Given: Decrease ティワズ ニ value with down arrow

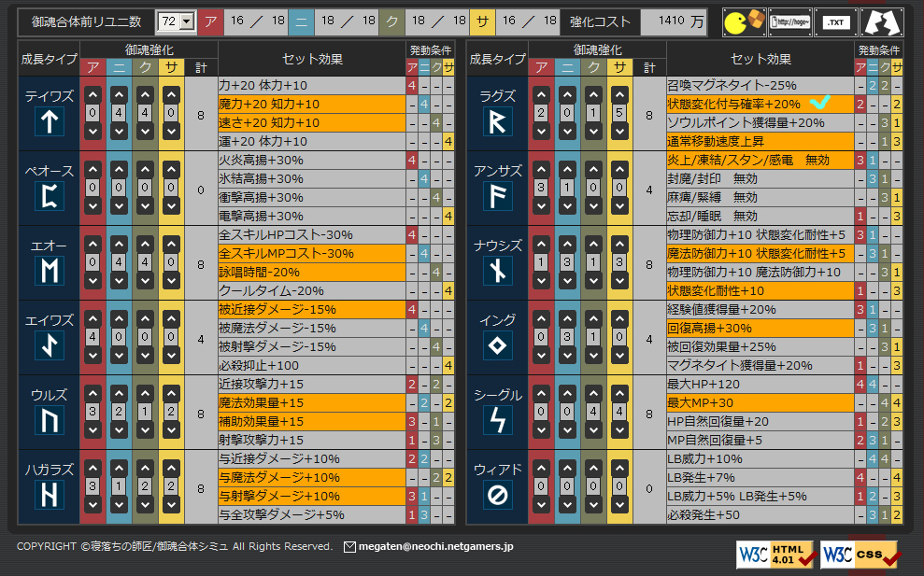Looking at the screenshot, I should click(x=119, y=131).
